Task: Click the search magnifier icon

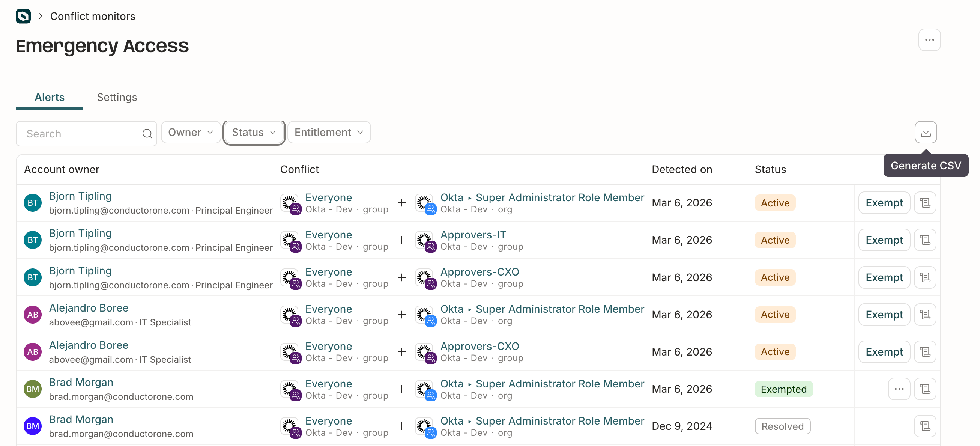Action: 147,134
